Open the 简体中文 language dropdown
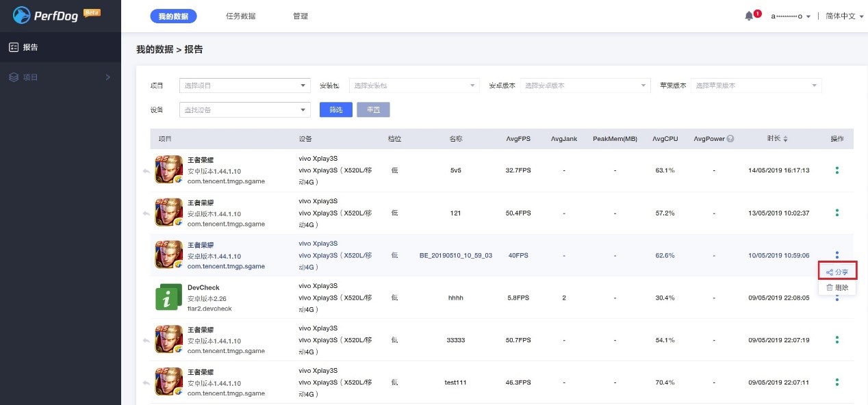Image resolution: width=868 pixels, height=405 pixels. [x=841, y=16]
